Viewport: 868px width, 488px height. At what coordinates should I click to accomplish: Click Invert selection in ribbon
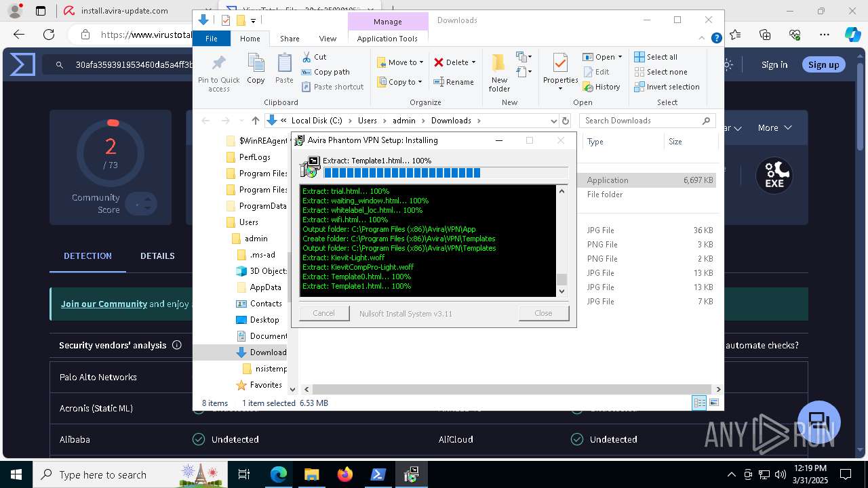click(x=667, y=87)
